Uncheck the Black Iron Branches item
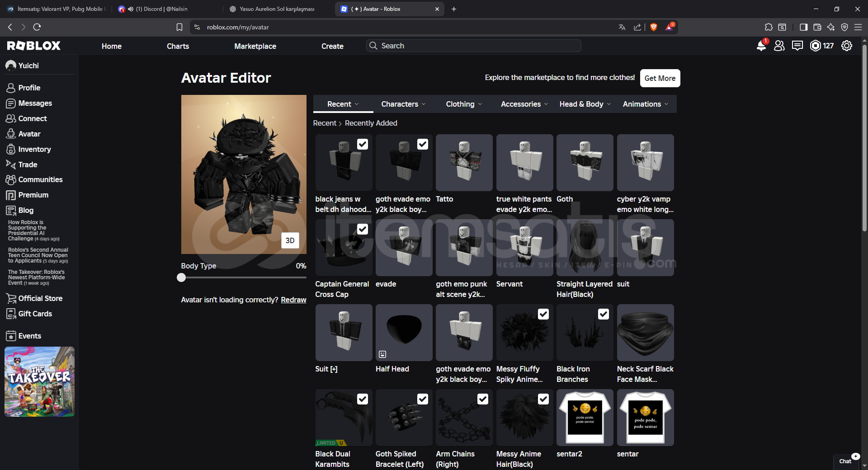This screenshot has width=868, height=470. 604,314
